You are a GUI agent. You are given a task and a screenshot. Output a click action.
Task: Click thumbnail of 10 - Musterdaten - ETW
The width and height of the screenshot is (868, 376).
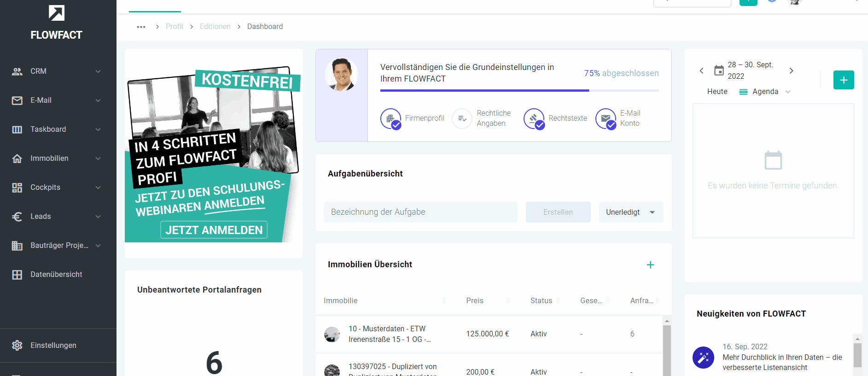(x=332, y=334)
